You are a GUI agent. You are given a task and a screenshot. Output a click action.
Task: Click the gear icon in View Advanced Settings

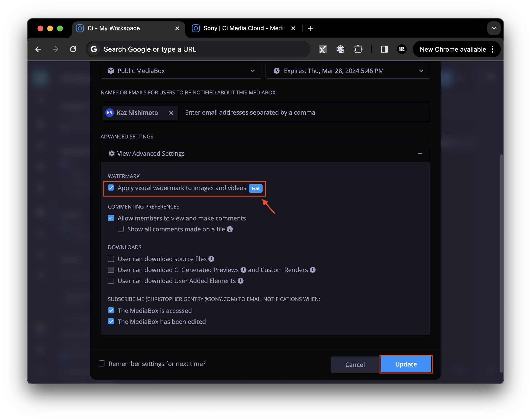tap(112, 154)
